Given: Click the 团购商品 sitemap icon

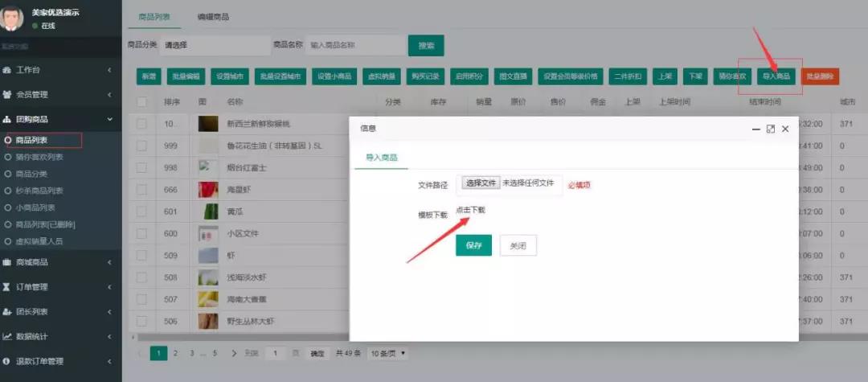Looking at the screenshot, I should 7,119.
